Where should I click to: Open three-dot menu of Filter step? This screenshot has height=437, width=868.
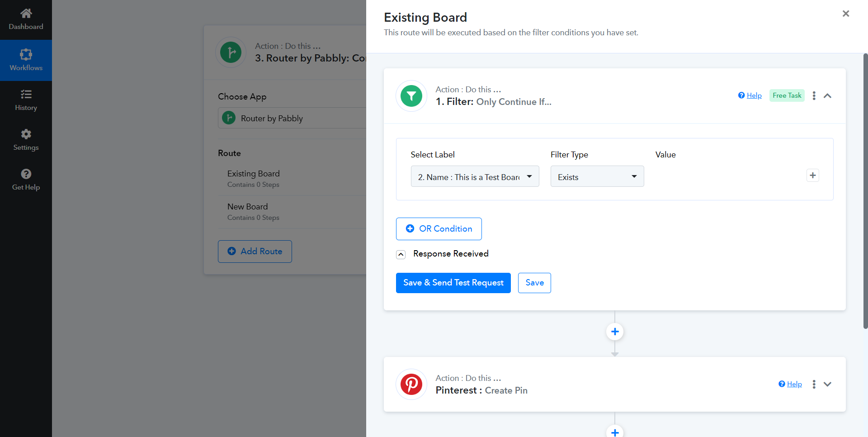pyautogui.click(x=814, y=95)
